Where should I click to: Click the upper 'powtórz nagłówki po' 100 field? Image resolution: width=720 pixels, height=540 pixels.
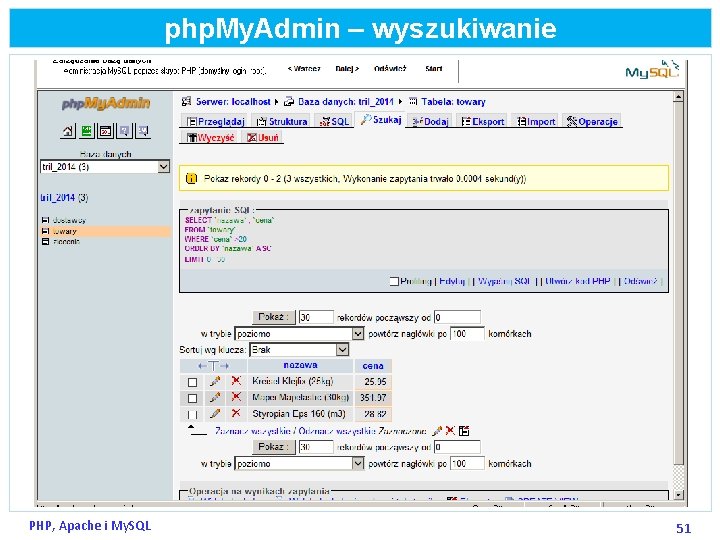(x=467, y=334)
